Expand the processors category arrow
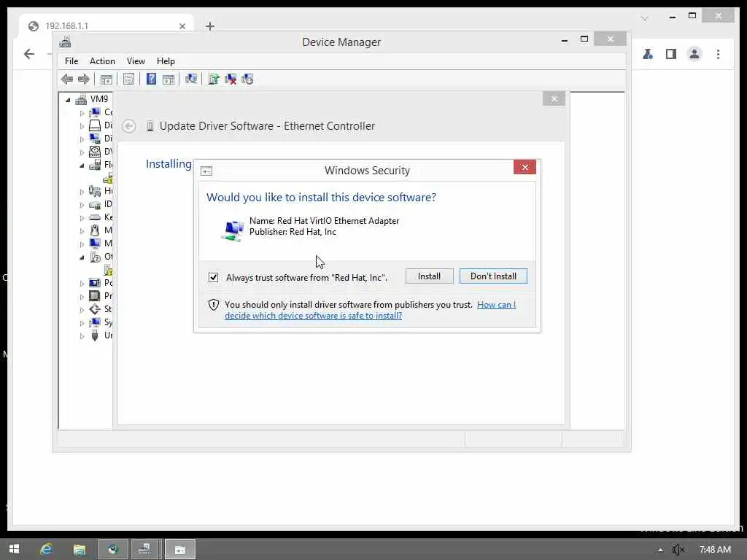Viewport: 747px width, 560px height. point(82,297)
